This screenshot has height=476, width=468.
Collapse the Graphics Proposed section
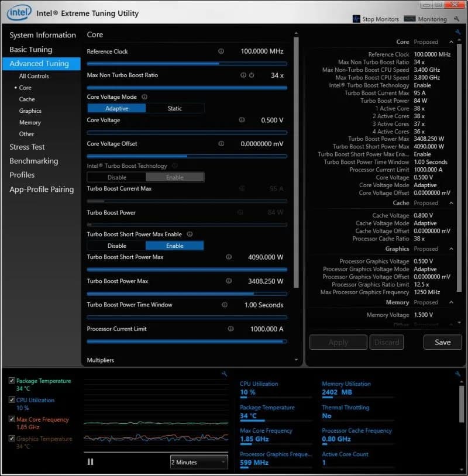point(451,249)
